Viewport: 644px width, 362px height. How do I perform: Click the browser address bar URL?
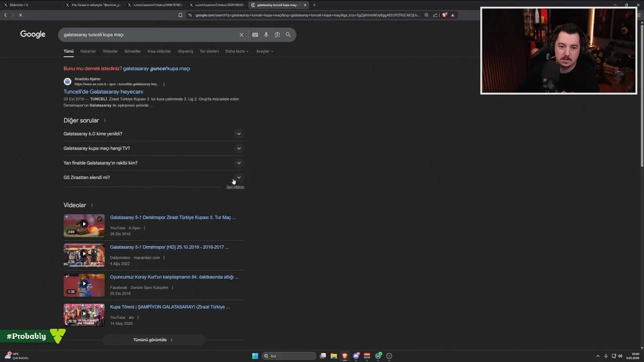pyautogui.click(x=307, y=15)
